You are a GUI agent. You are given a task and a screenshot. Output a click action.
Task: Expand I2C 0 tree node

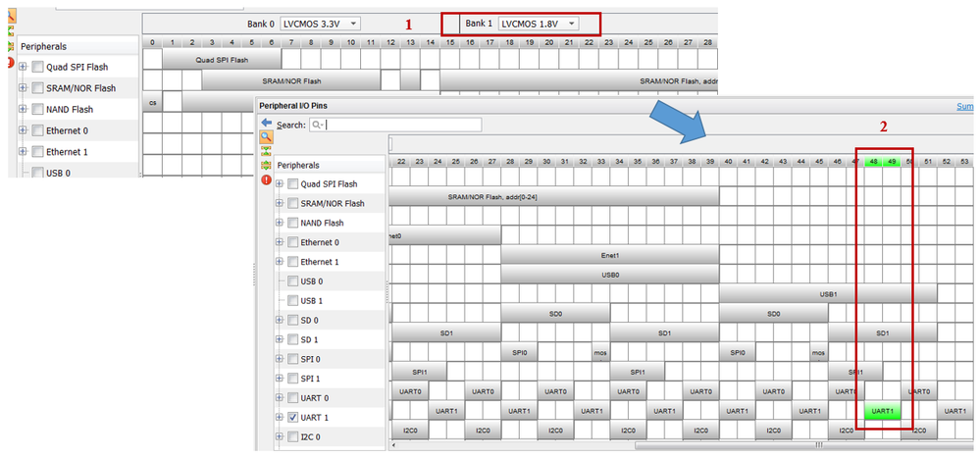pyautogui.click(x=280, y=436)
